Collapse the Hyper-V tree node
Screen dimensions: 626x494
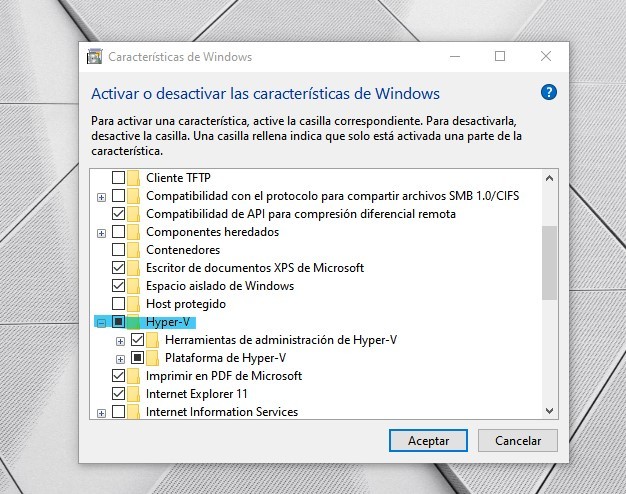coord(101,323)
